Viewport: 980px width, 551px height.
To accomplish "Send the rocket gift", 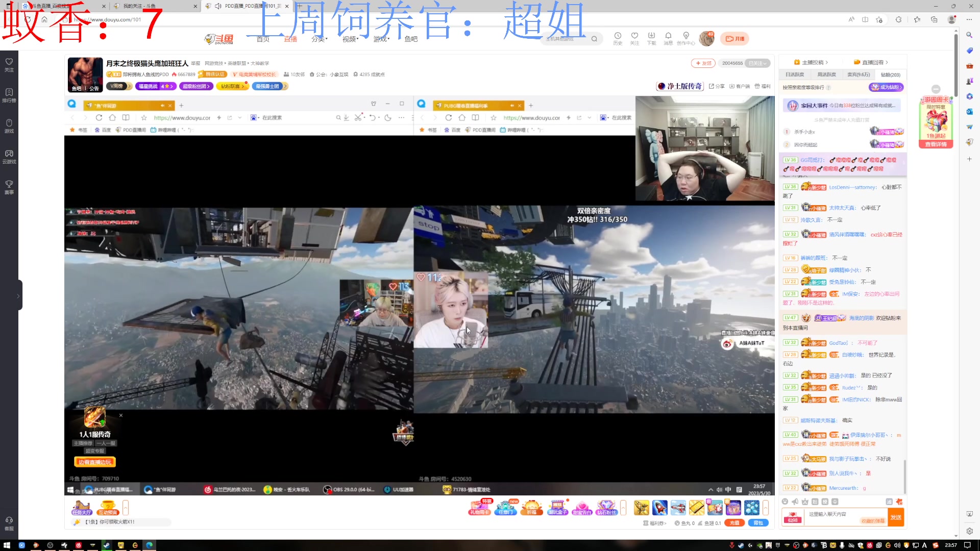I will click(660, 508).
